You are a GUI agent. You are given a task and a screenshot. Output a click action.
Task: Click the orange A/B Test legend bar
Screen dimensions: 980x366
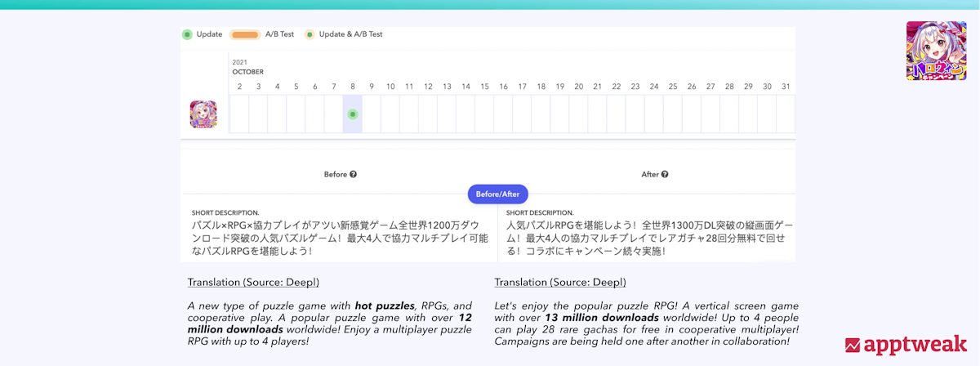[x=245, y=34]
